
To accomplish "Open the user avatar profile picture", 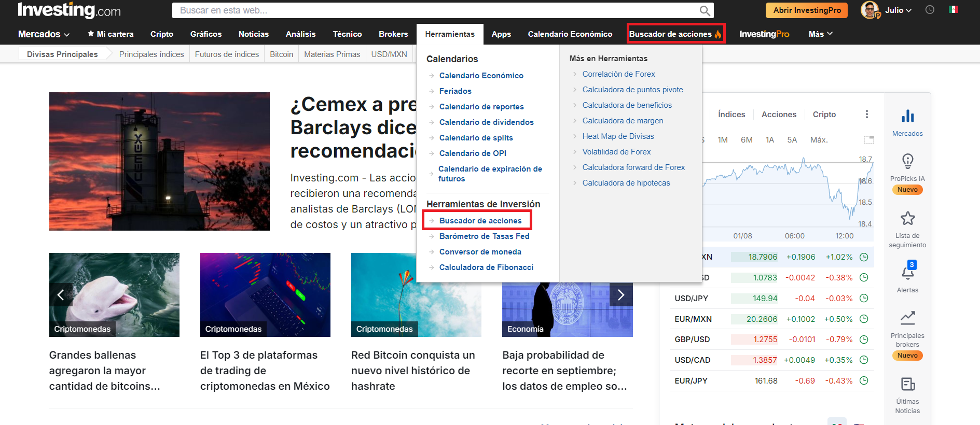I will tap(870, 10).
